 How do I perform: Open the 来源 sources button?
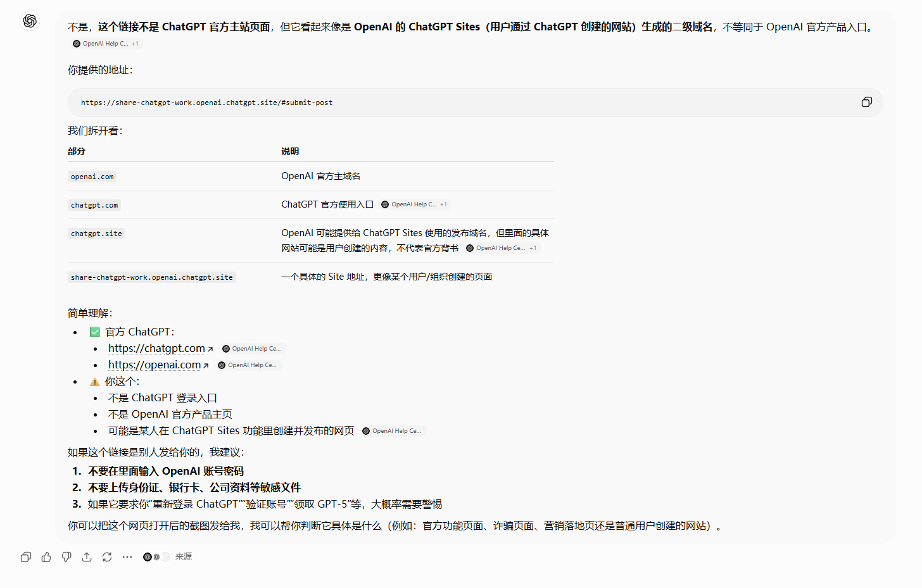coord(168,557)
